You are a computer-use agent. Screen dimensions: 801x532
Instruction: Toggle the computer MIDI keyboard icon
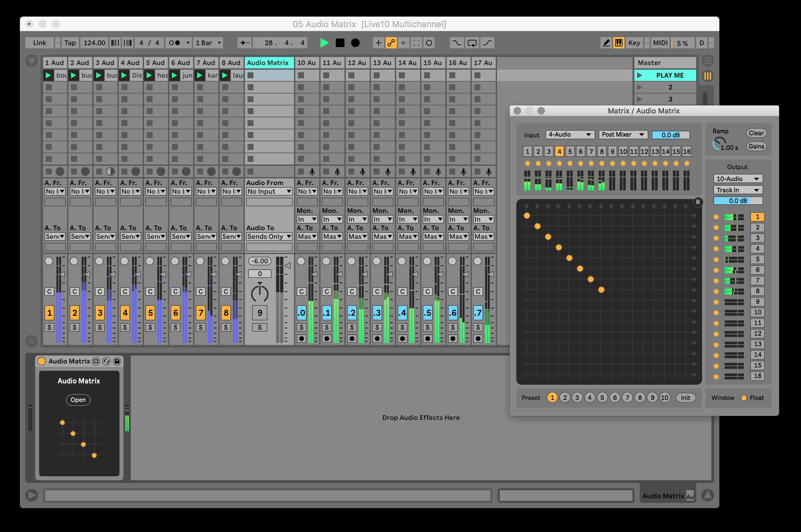click(619, 43)
